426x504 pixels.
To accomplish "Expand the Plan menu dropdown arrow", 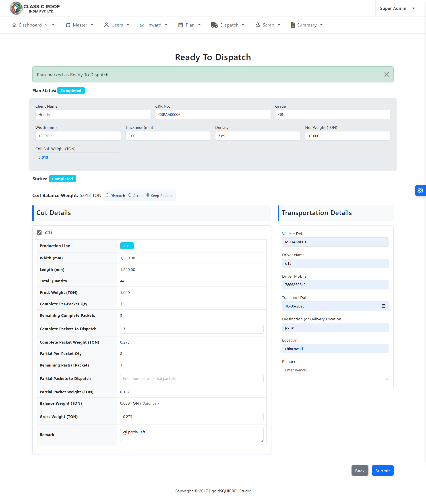I will tap(199, 25).
